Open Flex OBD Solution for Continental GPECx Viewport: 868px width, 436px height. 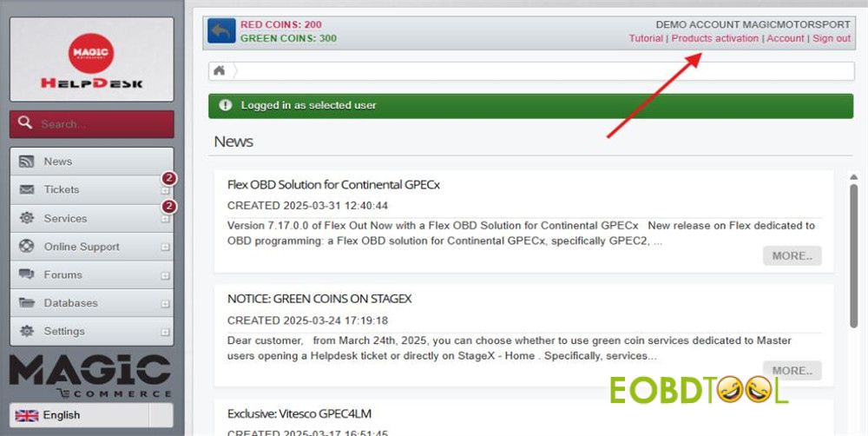tap(333, 184)
